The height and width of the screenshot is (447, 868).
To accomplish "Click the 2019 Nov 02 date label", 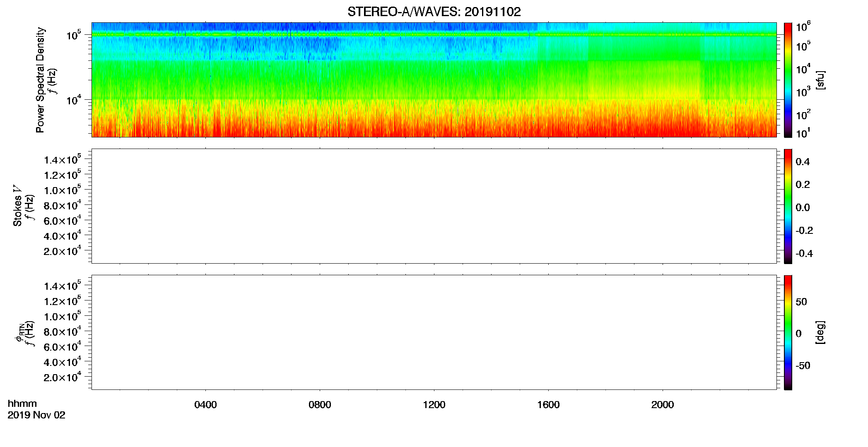I will (x=36, y=415).
